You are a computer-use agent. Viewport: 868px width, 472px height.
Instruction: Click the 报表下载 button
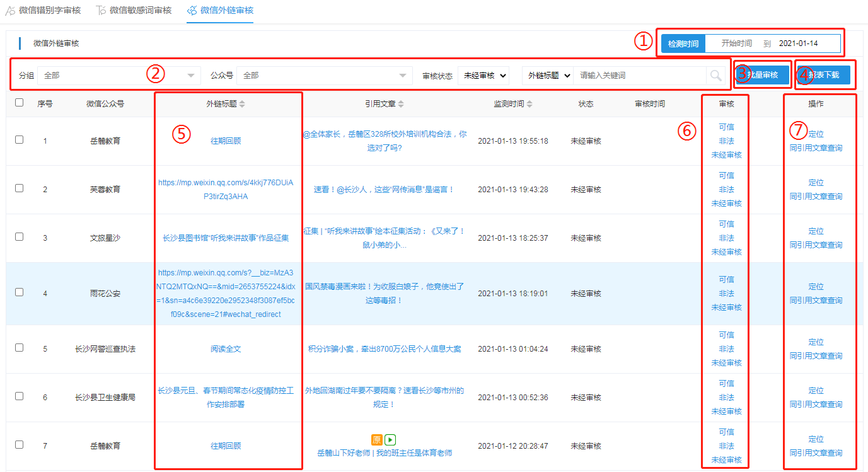(823, 76)
